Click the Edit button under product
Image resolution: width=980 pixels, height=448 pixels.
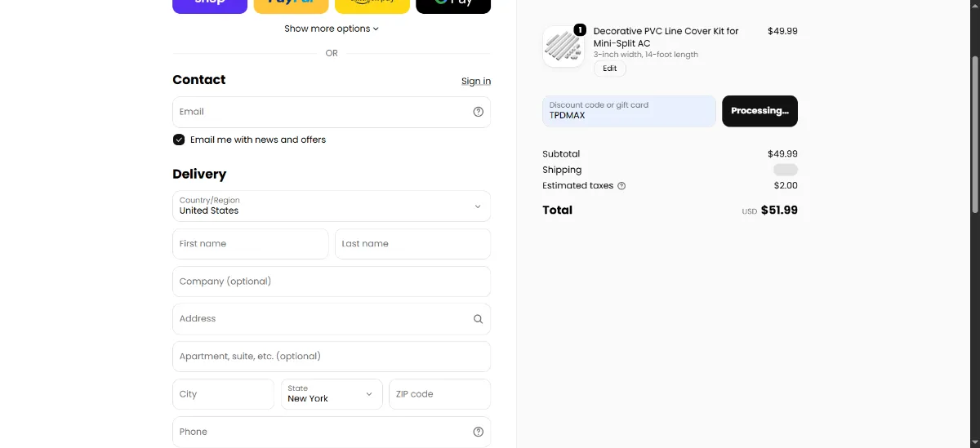click(610, 69)
